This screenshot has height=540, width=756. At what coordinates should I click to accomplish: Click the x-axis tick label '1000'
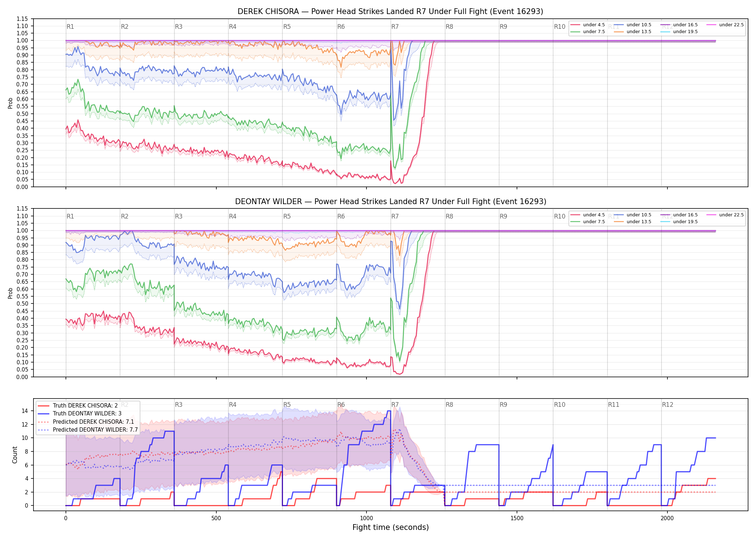coord(366,518)
